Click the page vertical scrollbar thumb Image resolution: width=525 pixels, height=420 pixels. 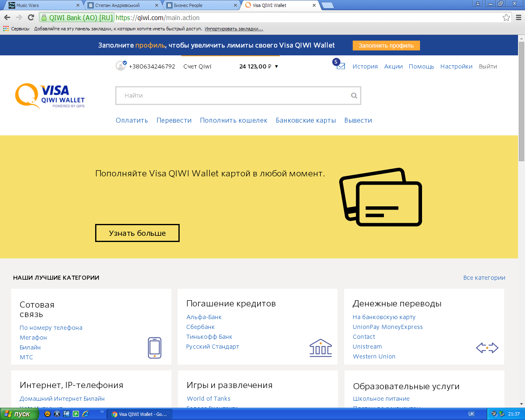click(x=521, y=101)
